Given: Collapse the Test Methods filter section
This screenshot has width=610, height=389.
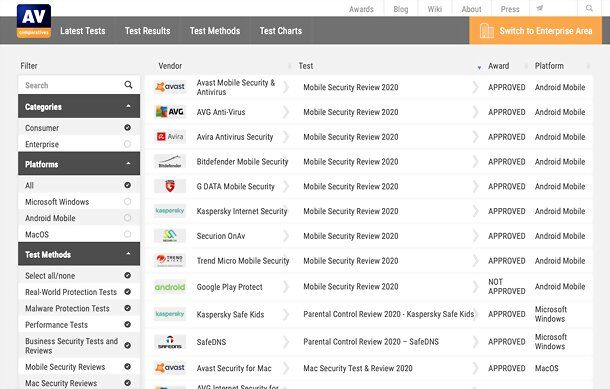Looking at the screenshot, I should pyautogui.click(x=79, y=254).
